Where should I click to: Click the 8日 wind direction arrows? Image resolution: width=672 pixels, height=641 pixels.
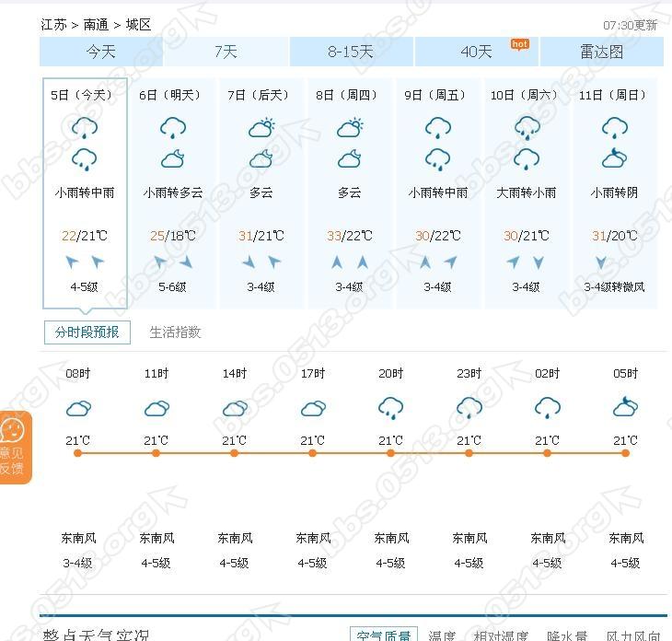coord(350,262)
